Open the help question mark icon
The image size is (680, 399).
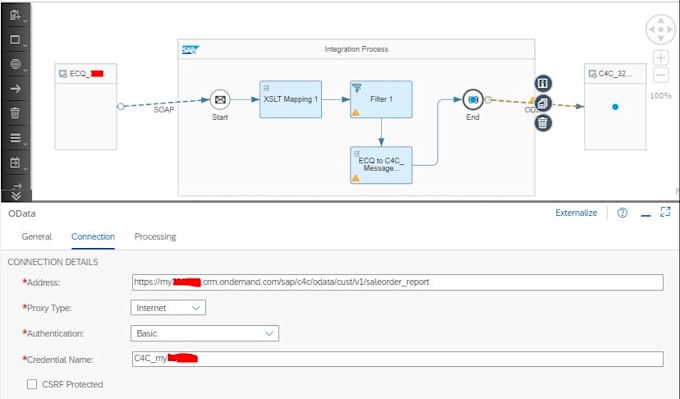point(622,213)
